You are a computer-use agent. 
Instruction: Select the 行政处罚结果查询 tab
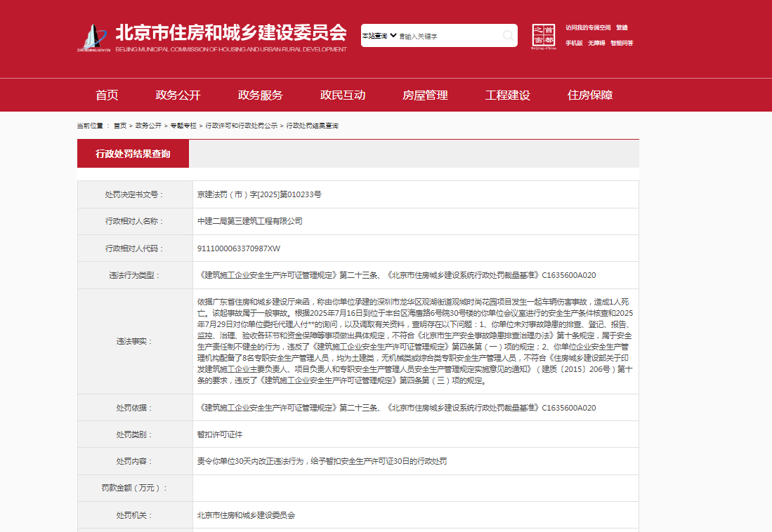coord(133,154)
